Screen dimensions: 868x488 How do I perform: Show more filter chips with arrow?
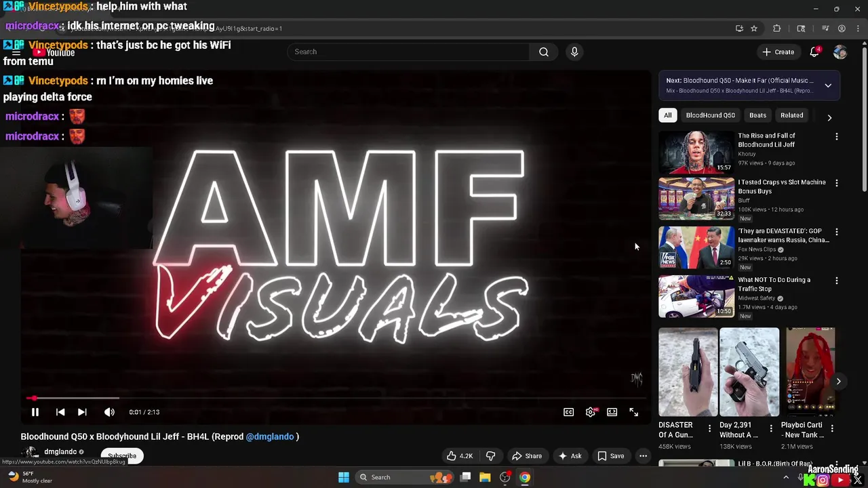point(829,117)
